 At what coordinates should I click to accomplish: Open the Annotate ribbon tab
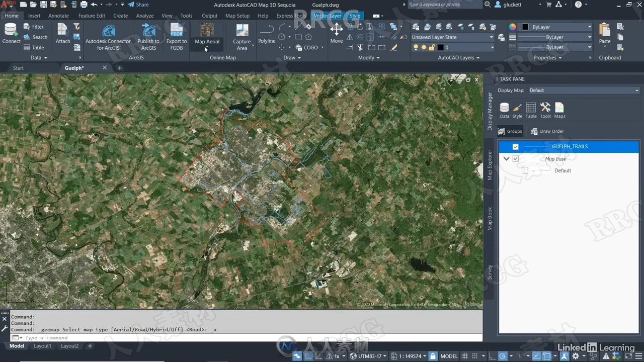58,16
